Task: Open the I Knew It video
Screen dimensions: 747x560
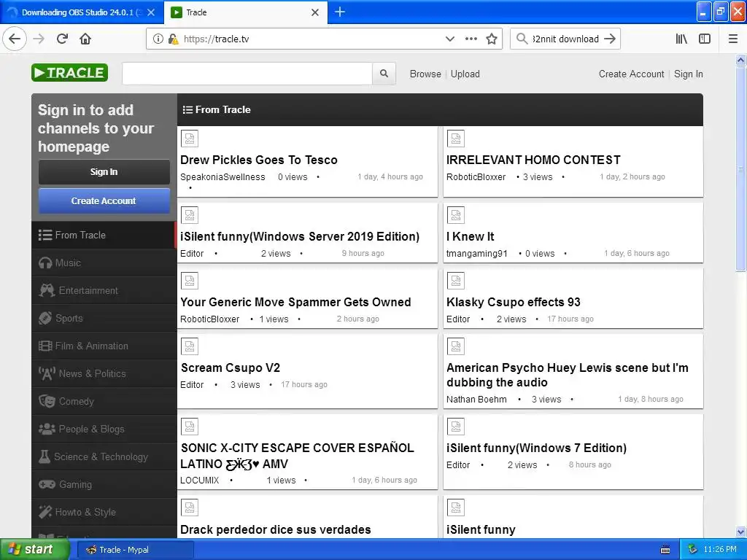Action: [x=470, y=237]
